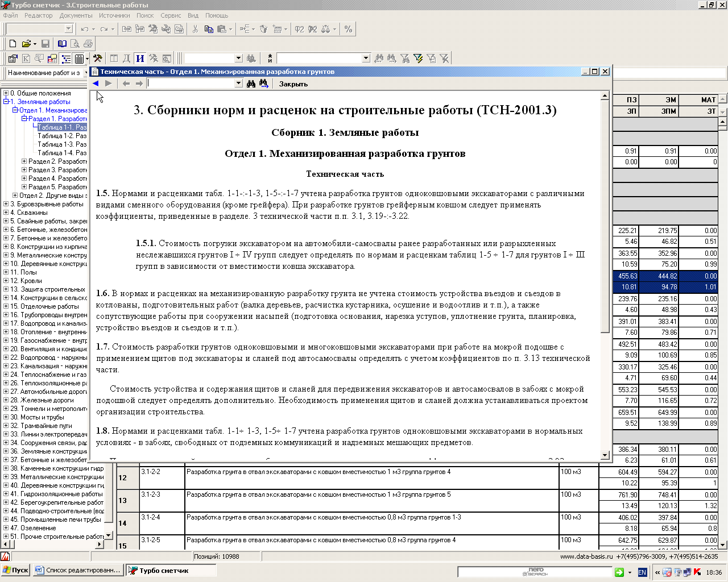This screenshot has width=728, height=582.
Task: Expand the 11. Полы node
Action: point(6,272)
